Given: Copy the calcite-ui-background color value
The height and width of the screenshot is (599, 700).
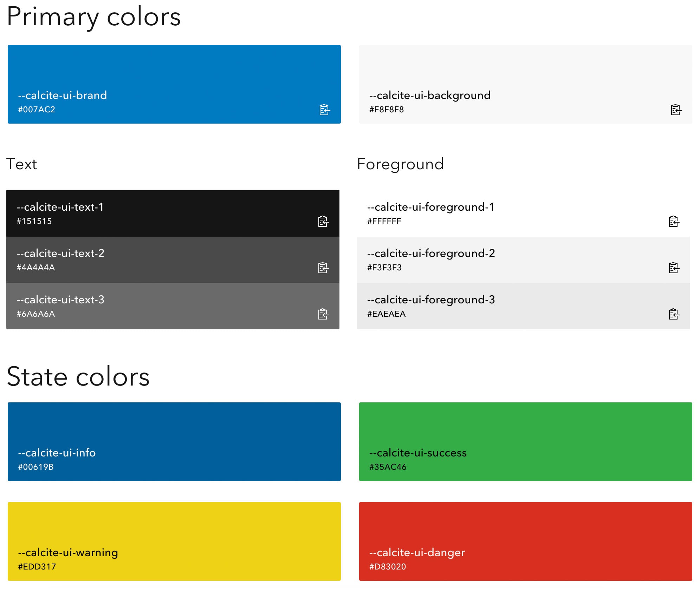Looking at the screenshot, I should pyautogui.click(x=676, y=110).
